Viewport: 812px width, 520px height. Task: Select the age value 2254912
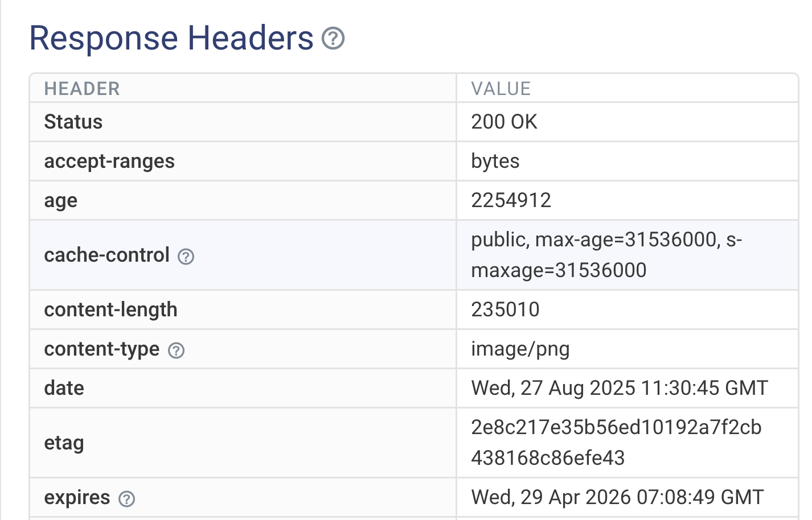pos(511,200)
